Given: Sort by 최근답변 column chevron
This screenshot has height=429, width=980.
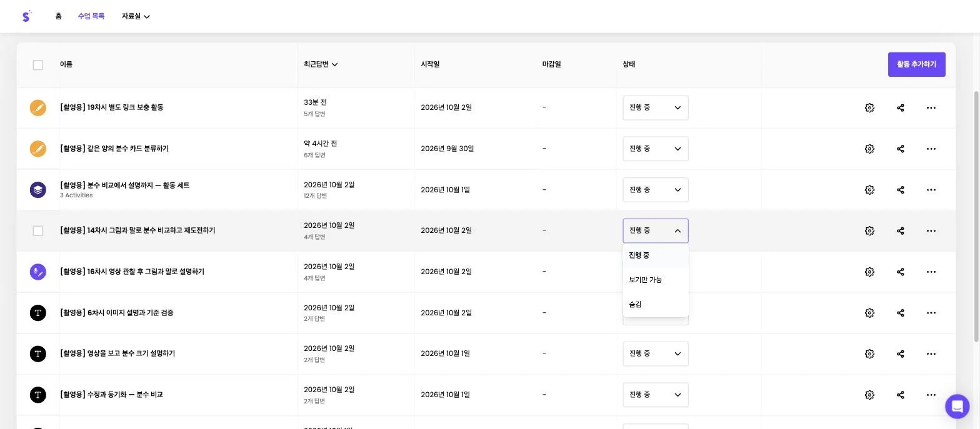Looking at the screenshot, I should click(x=335, y=64).
